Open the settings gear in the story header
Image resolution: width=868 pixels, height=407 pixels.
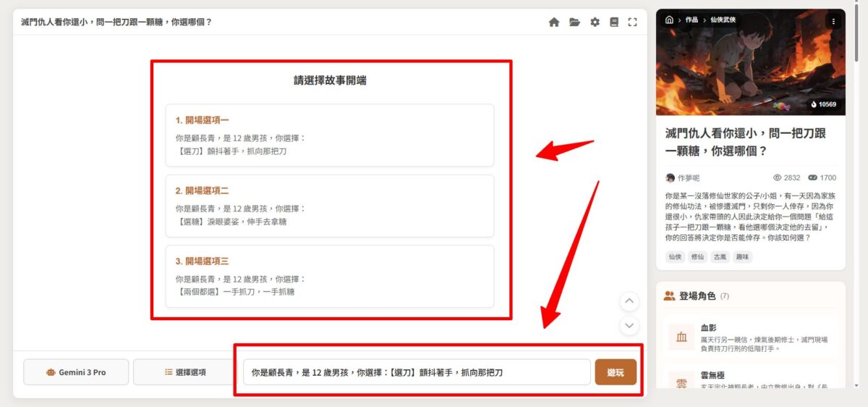click(x=595, y=22)
